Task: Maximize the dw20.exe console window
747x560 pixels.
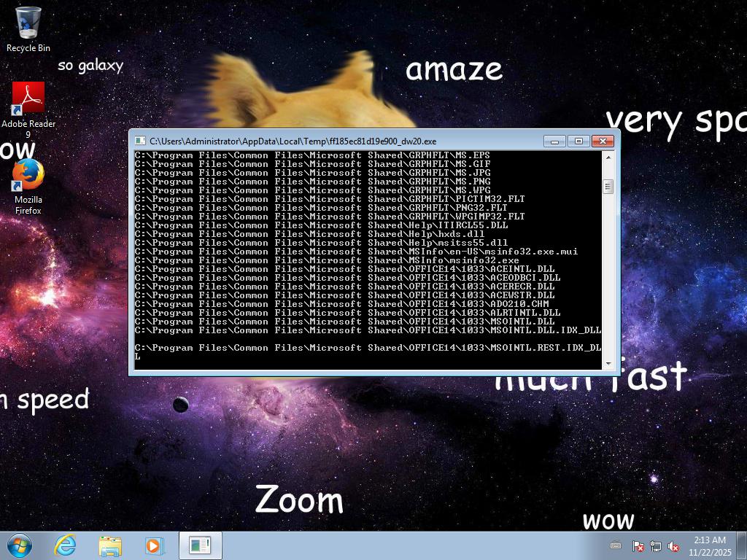Action: (578, 141)
